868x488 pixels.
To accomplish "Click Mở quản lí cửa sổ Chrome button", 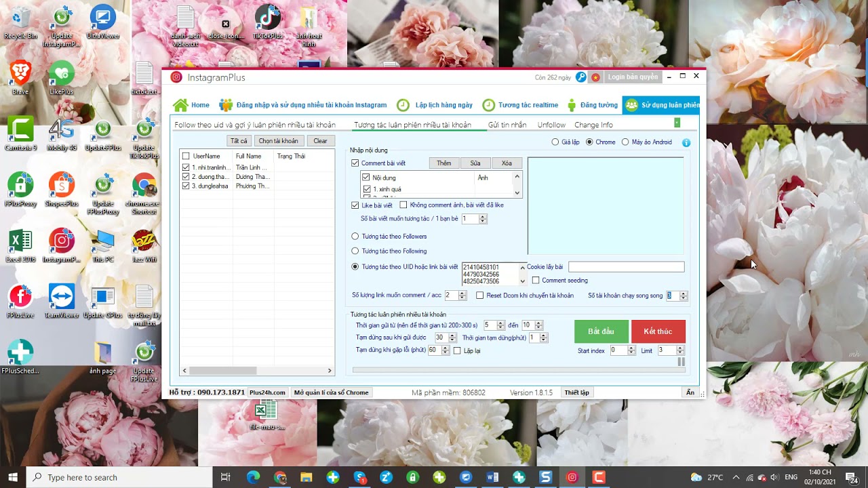I will click(x=332, y=392).
